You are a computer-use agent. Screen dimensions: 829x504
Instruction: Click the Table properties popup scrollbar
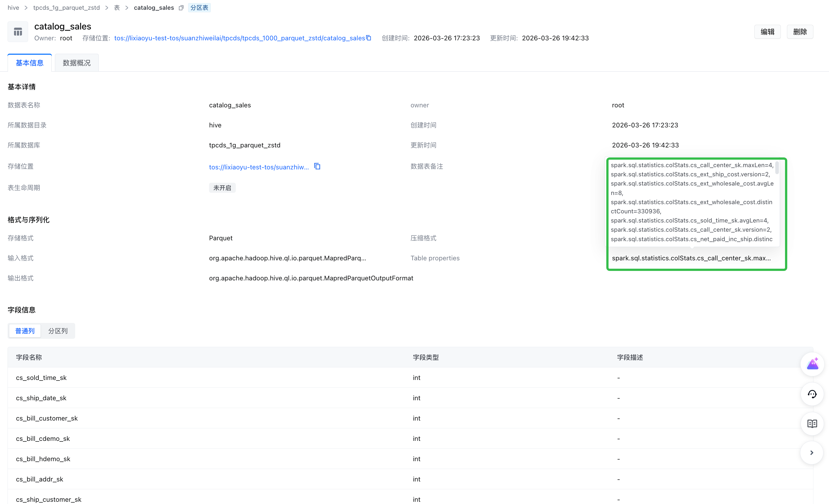[777, 168]
